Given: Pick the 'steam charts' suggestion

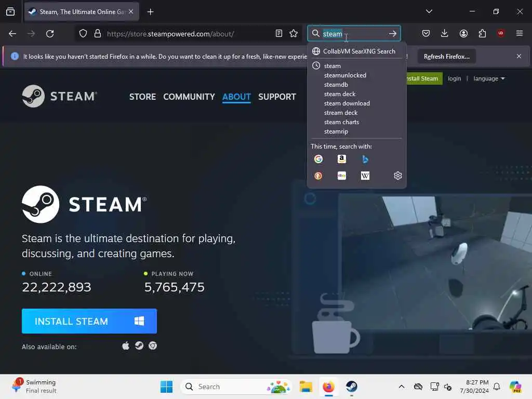Looking at the screenshot, I should [x=356, y=122].
